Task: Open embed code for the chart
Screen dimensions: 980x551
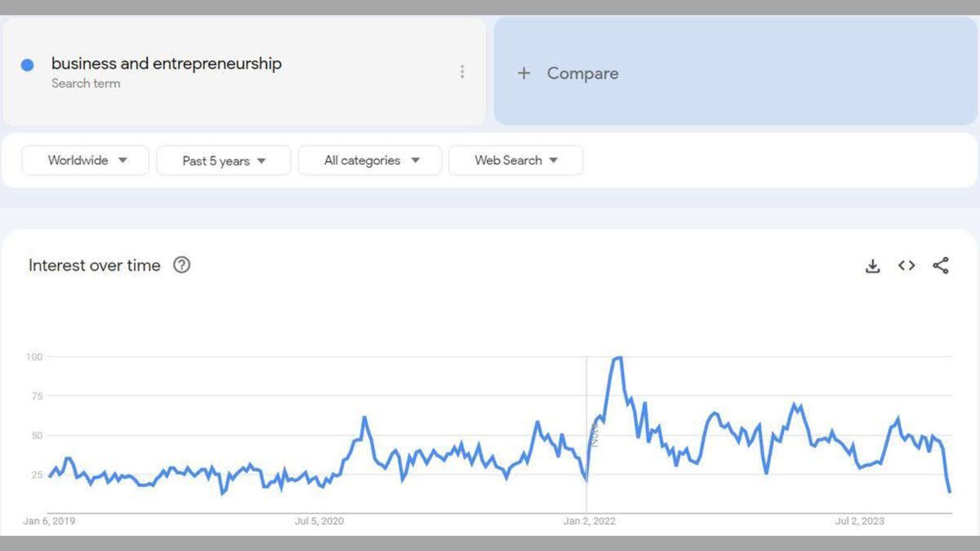Action: point(906,266)
